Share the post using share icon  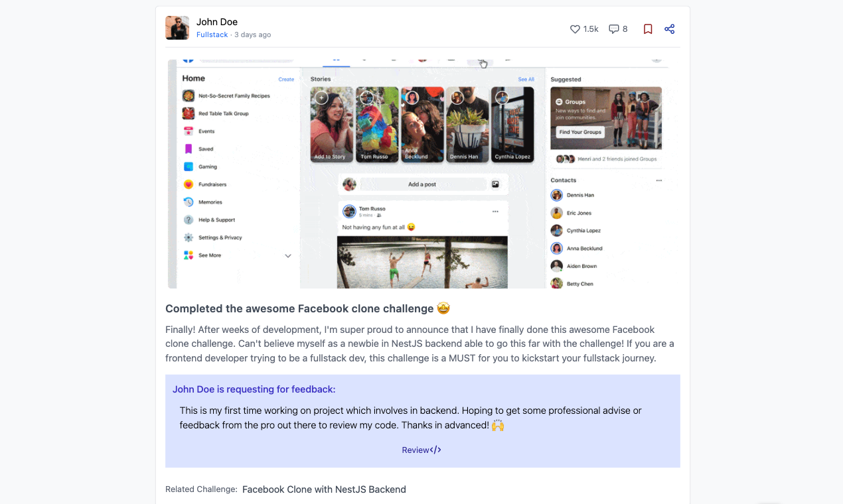click(x=669, y=29)
